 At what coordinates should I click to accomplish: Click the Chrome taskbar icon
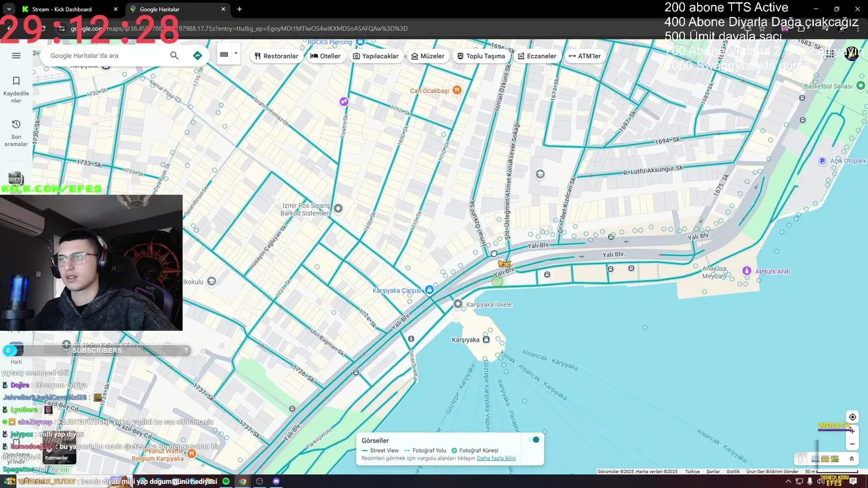click(243, 481)
